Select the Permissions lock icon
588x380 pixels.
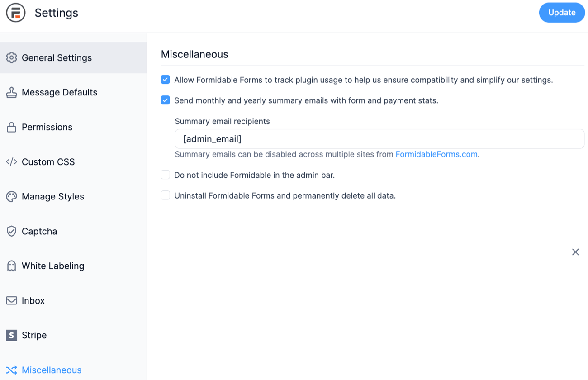11,127
